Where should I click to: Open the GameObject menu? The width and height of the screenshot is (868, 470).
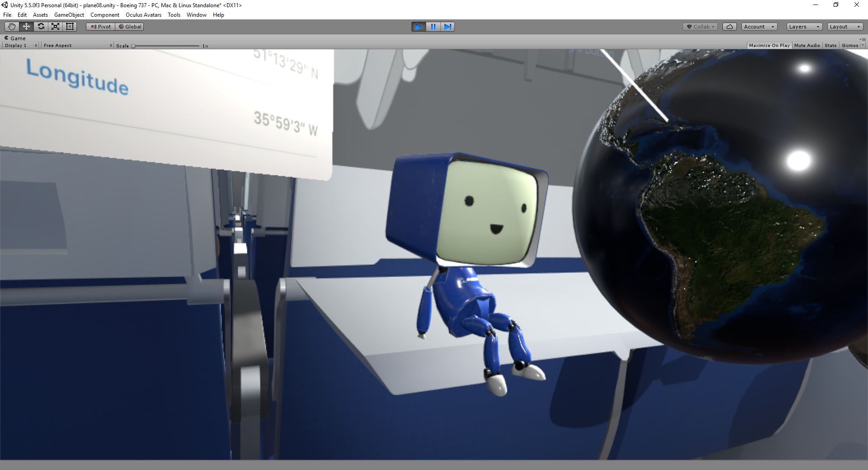pos(69,15)
